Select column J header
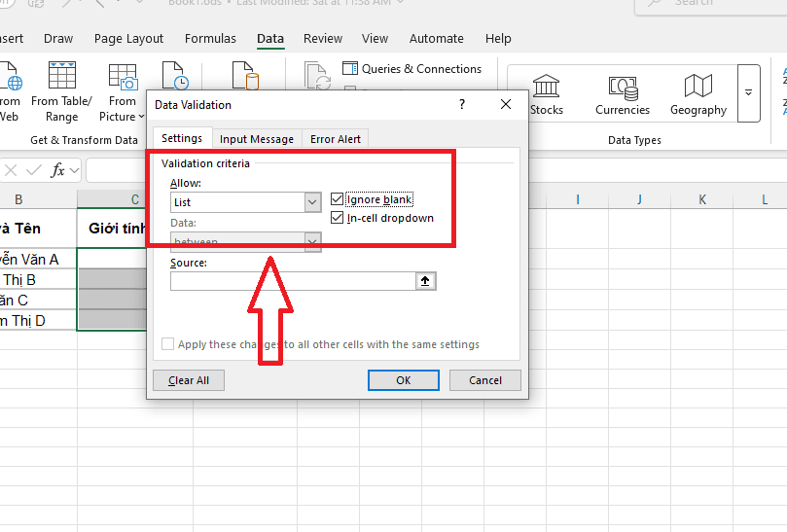The height and width of the screenshot is (532, 787). pyautogui.click(x=639, y=199)
